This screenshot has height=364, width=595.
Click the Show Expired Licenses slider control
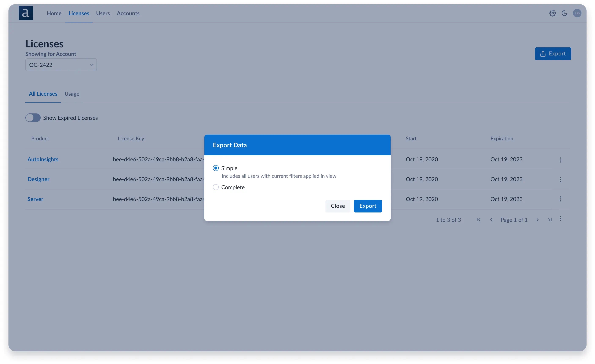click(33, 118)
